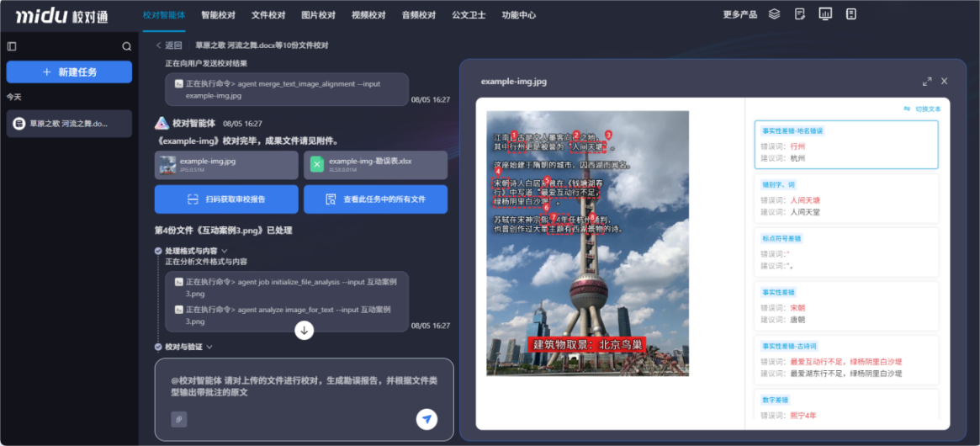The width and height of the screenshot is (980, 446).
Task: Select the 事实性差错-地名错误 error card
Action: click(846, 145)
